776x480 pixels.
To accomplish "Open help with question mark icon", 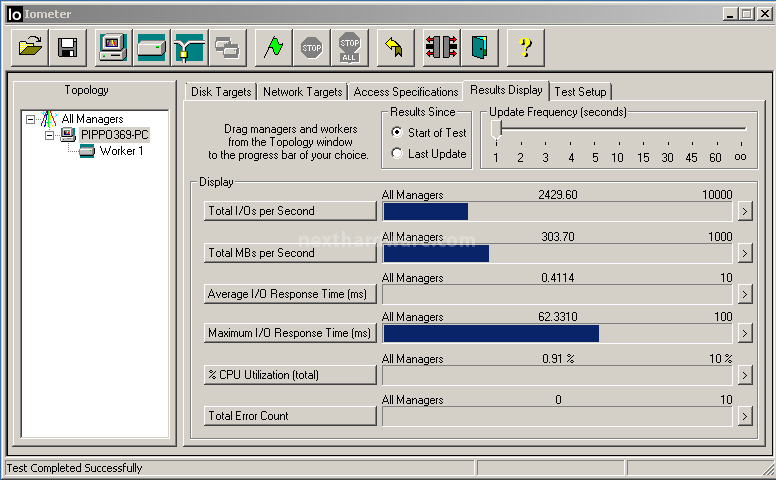I will 526,48.
